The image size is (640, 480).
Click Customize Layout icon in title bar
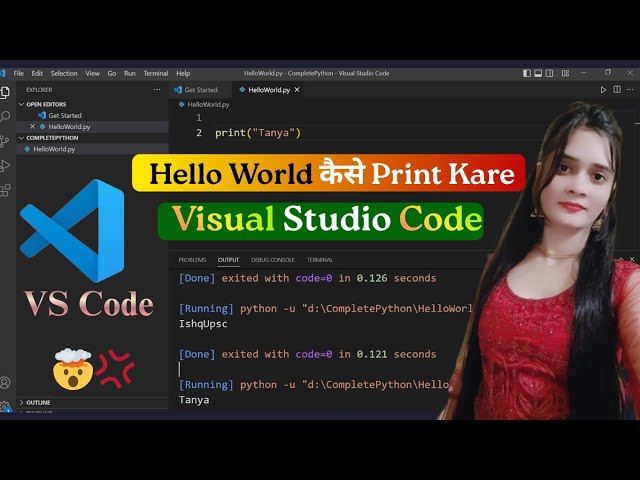pos(565,73)
